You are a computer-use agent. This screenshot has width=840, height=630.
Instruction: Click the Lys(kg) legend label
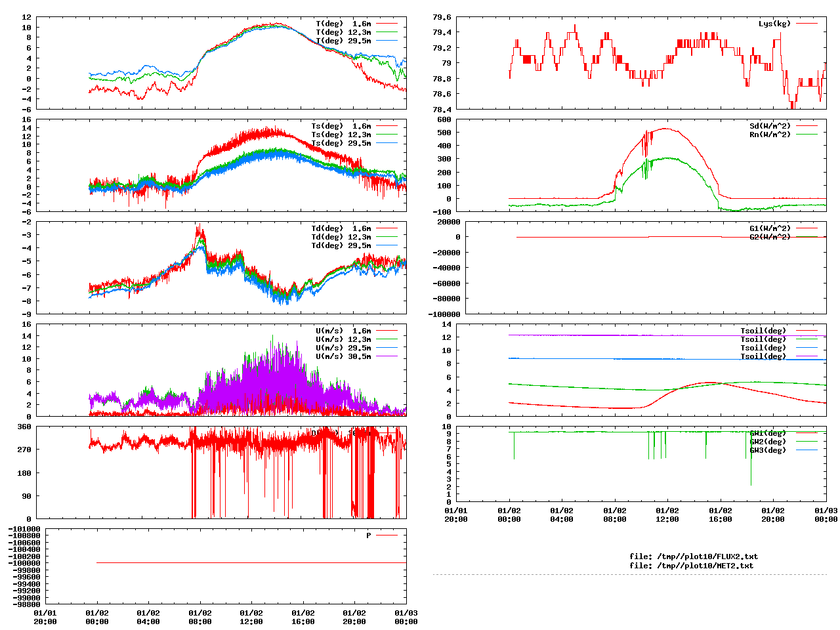774,24
